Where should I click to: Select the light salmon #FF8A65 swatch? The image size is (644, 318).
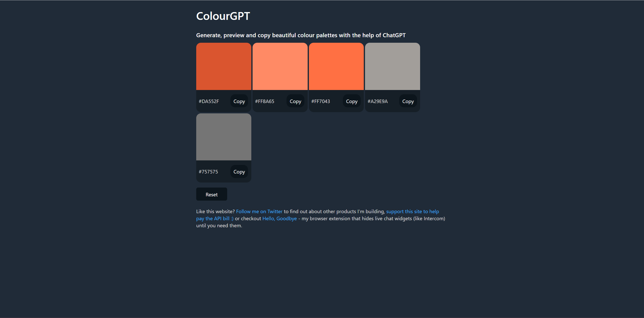280,66
